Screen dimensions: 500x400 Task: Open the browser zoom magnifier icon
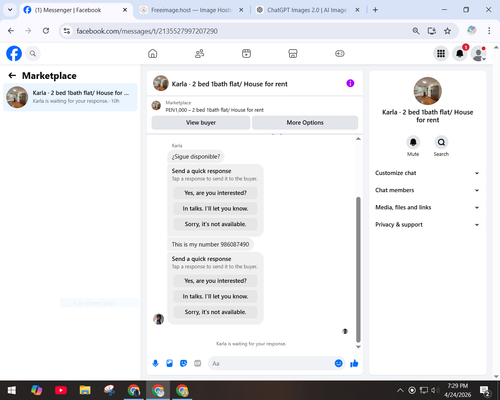coord(416,31)
